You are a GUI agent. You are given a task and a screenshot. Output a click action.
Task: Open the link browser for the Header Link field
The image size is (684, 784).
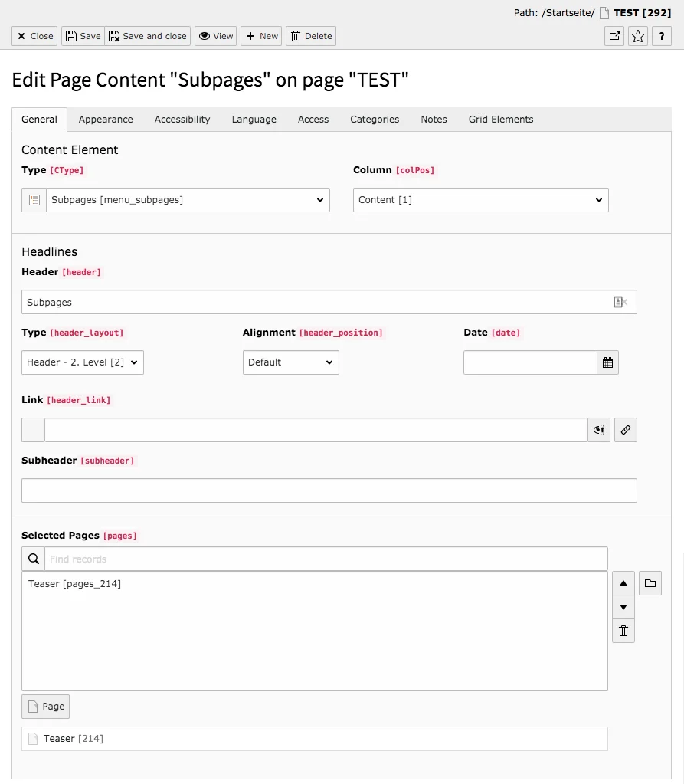point(626,430)
